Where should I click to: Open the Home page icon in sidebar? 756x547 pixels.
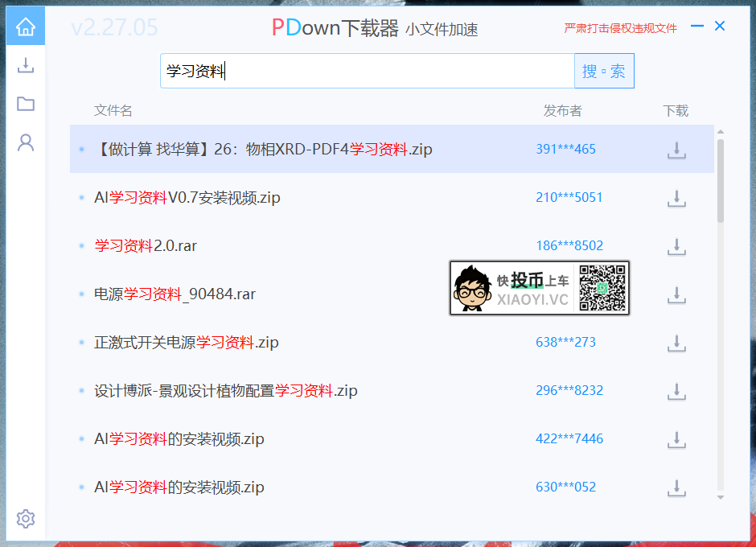point(26,26)
